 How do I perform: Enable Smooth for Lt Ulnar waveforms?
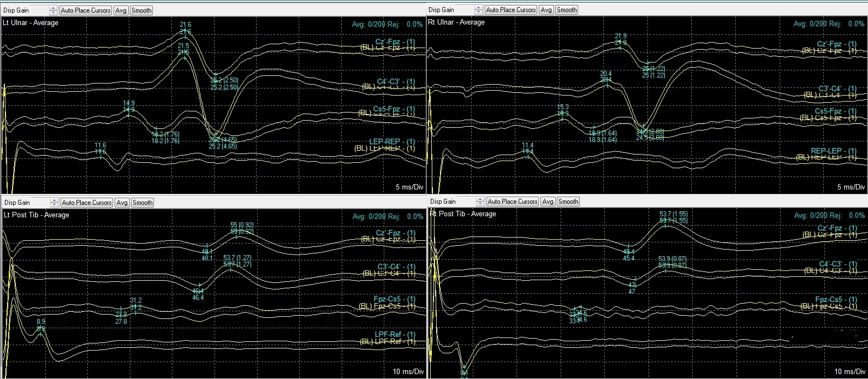click(142, 10)
